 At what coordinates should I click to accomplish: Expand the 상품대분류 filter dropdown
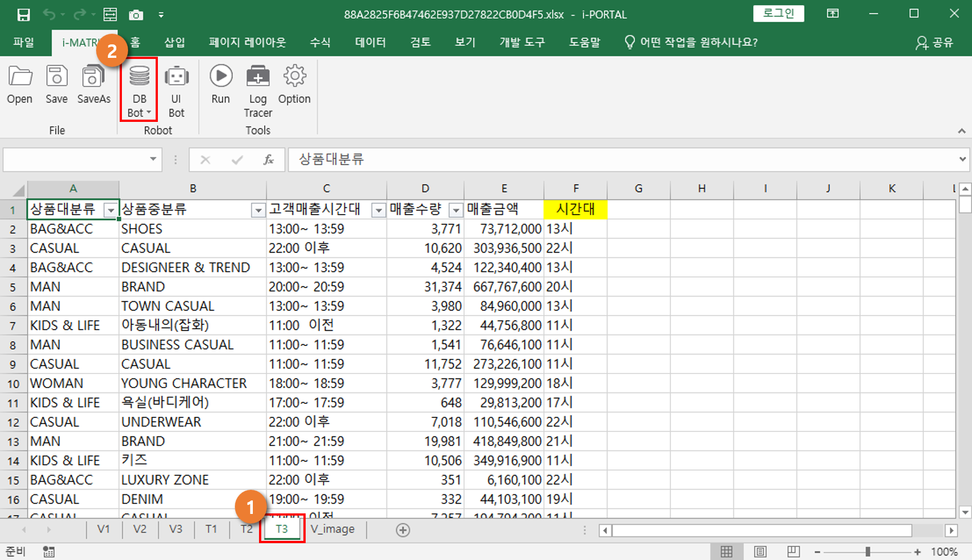coord(111,210)
